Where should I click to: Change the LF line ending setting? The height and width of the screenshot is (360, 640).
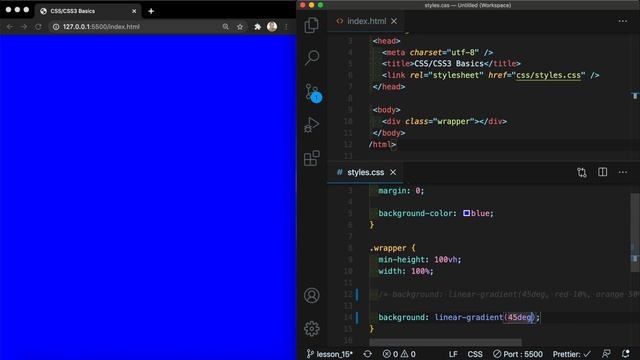click(453, 354)
